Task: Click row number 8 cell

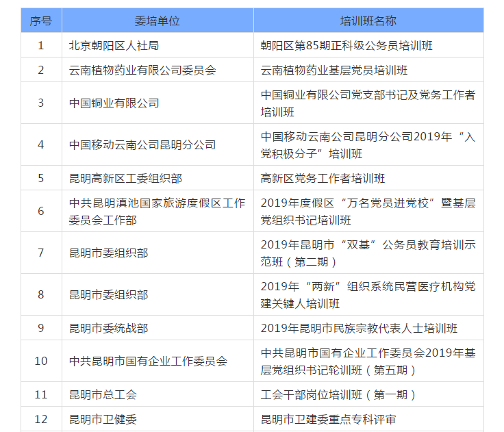Action: click(41, 294)
